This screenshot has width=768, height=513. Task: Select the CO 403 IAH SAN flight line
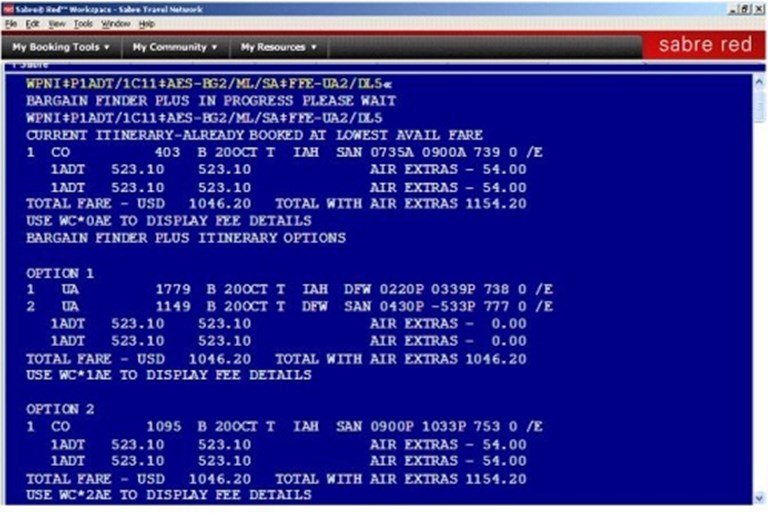point(285,152)
